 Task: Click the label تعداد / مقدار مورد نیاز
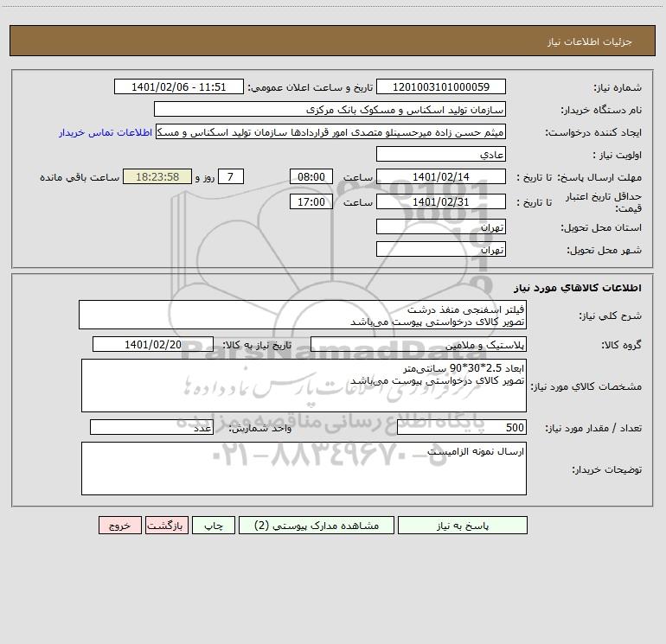coord(593,429)
